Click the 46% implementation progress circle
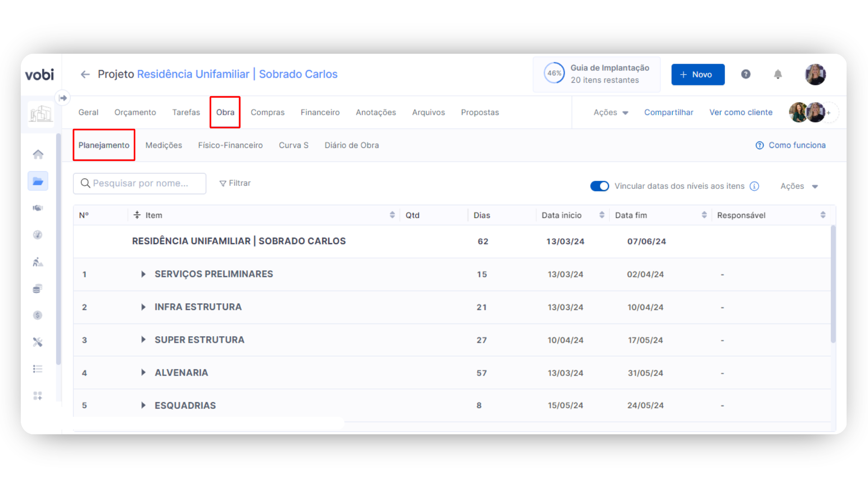This screenshot has width=868, height=488. [x=554, y=74]
